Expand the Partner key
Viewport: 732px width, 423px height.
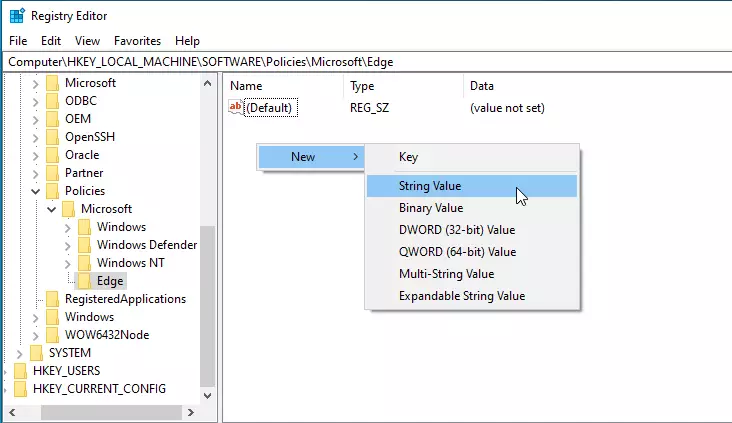click(35, 174)
